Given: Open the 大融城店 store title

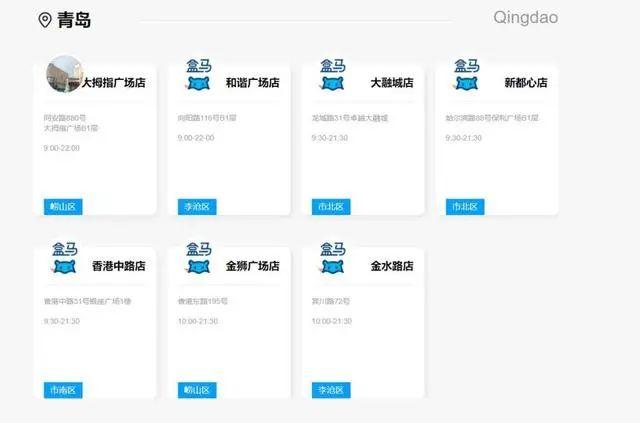Looking at the screenshot, I should tap(392, 83).
